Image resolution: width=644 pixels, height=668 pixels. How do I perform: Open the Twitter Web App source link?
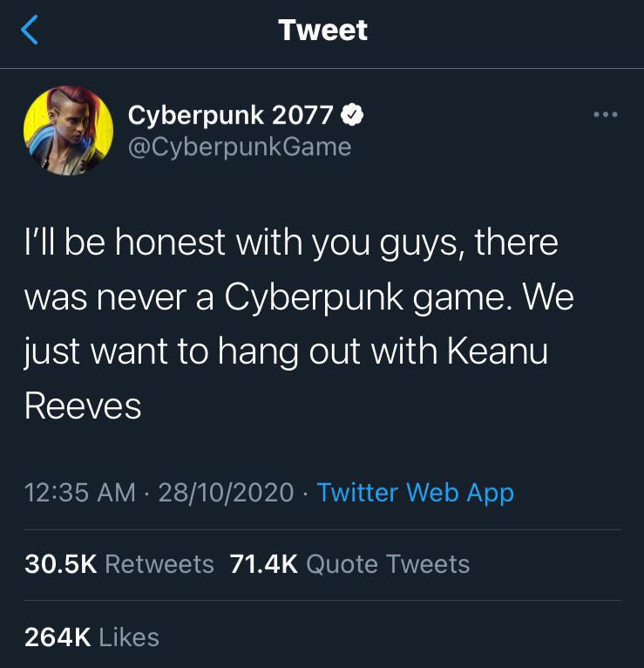coord(415,493)
